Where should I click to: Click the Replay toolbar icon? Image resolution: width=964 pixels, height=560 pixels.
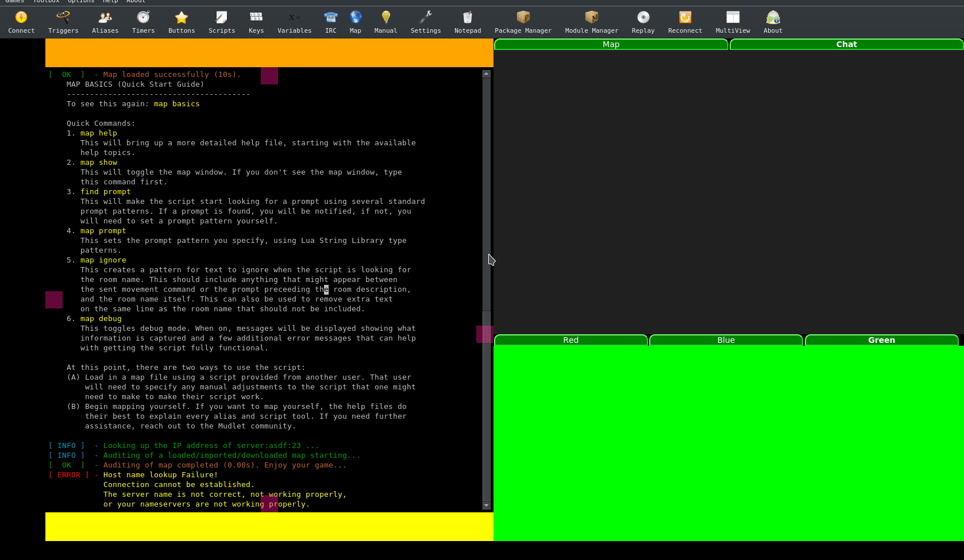(x=643, y=22)
